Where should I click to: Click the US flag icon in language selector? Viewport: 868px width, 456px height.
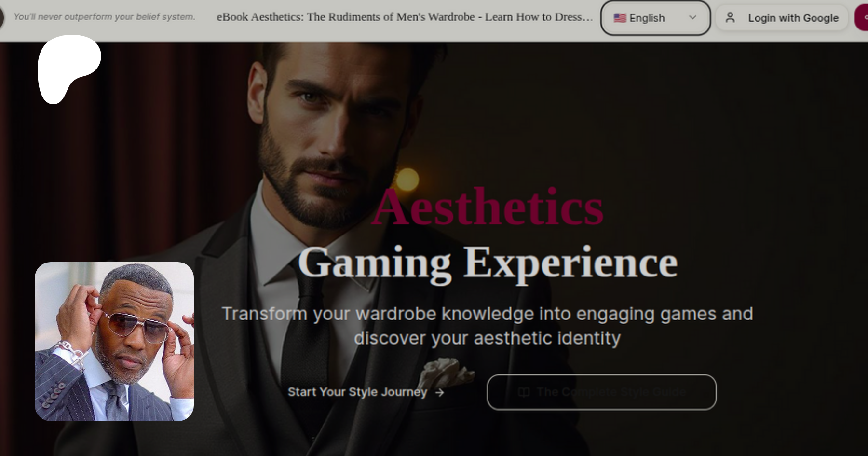620,18
